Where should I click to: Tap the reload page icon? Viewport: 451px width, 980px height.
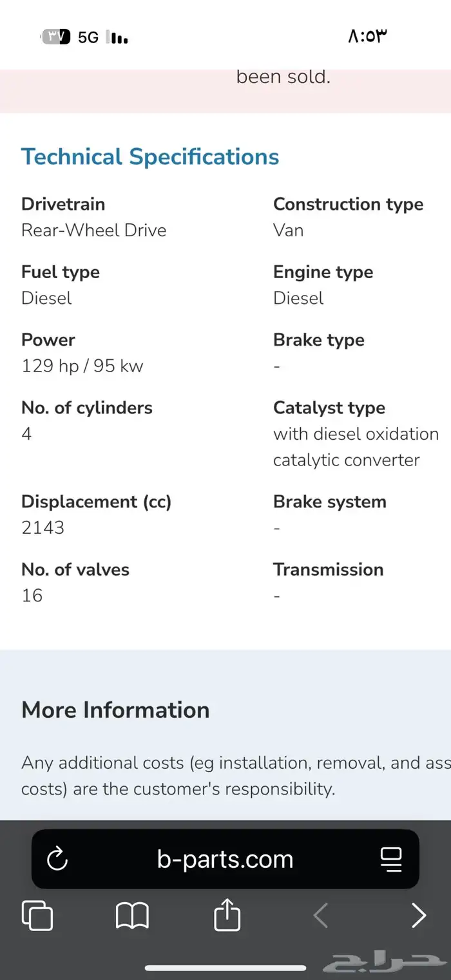[x=57, y=859]
